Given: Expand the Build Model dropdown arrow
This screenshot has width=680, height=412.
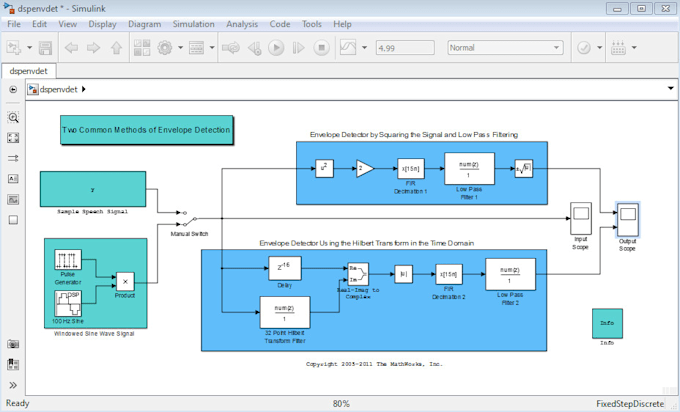Looking at the screenshot, I should pos(634,48).
